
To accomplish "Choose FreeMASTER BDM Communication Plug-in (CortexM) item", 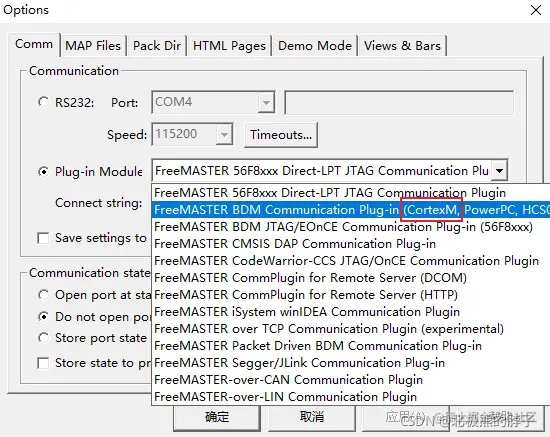I will click(x=351, y=210).
